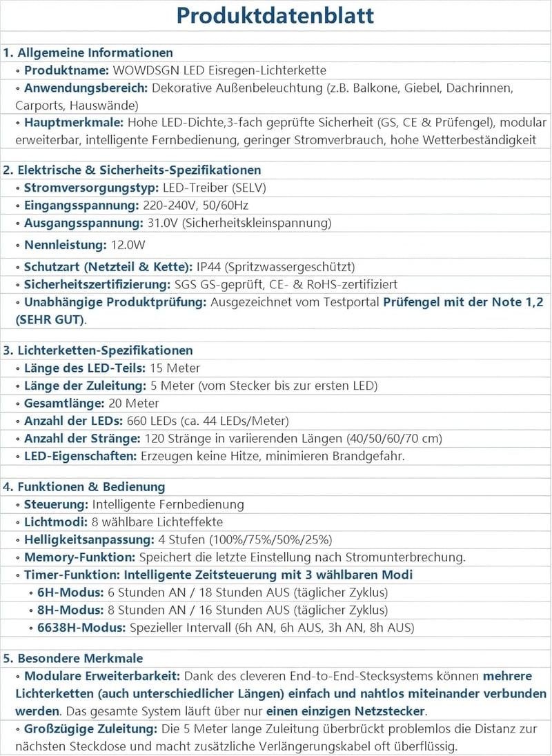The width and height of the screenshot is (552, 756).
Task: Select the '4. Funktionen & Bedienung' heading
Action: [x=84, y=487]
